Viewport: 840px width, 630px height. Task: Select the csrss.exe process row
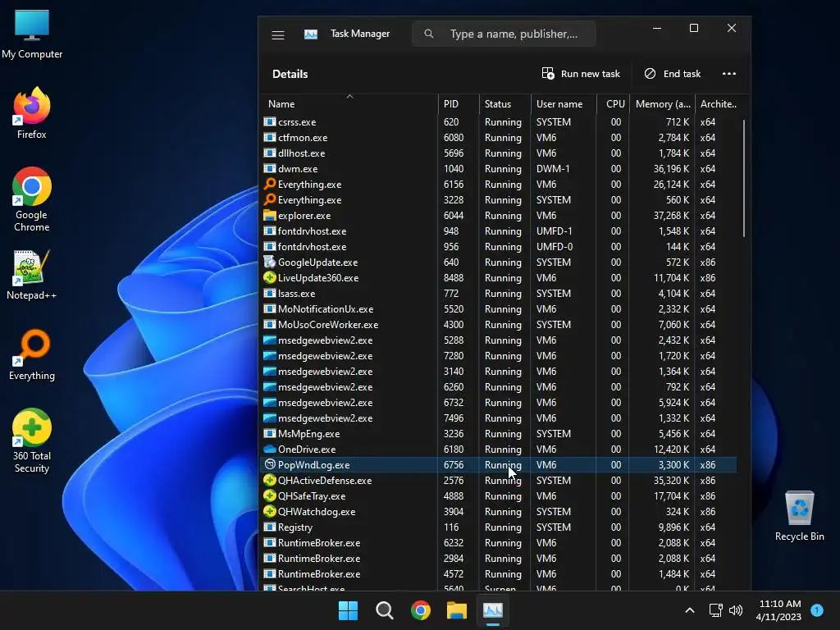pos(500,122)
